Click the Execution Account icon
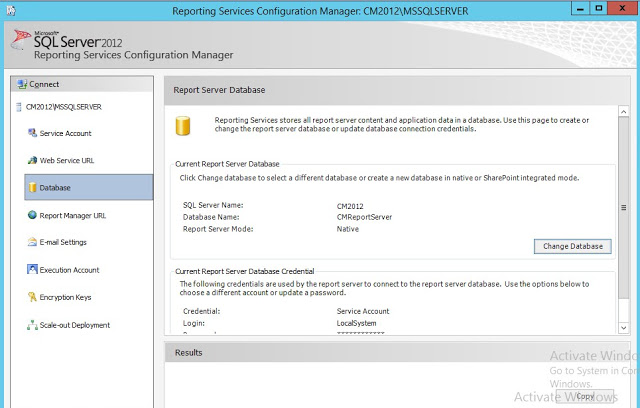This screenshot has width=640, height=408. 32,270
